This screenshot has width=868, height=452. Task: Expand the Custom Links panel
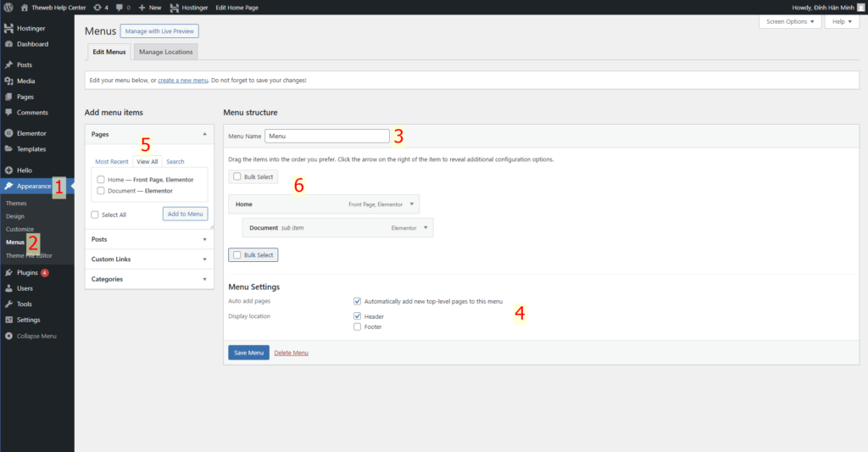(148, 259)
